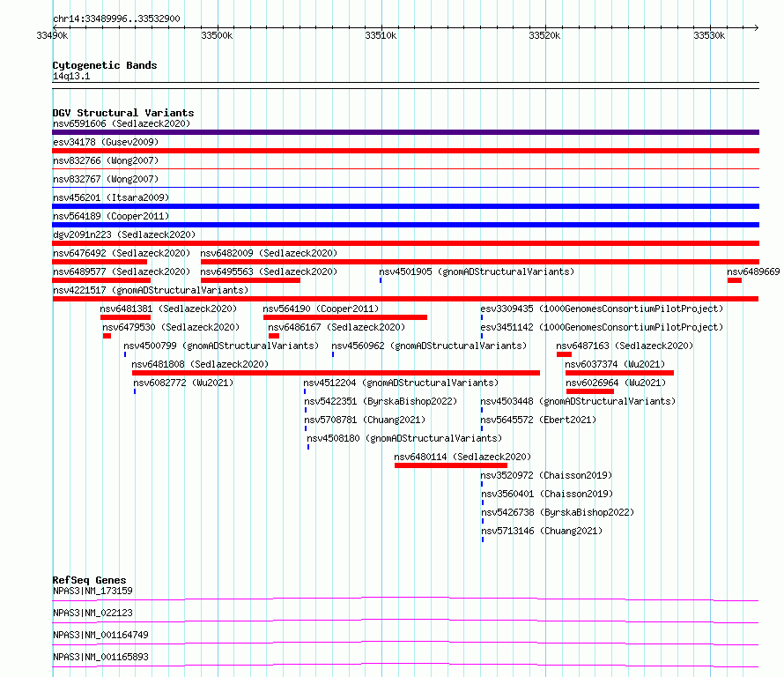
Task: Click the partially shown nsv6489669 label
Action: (x=753, y=272)
